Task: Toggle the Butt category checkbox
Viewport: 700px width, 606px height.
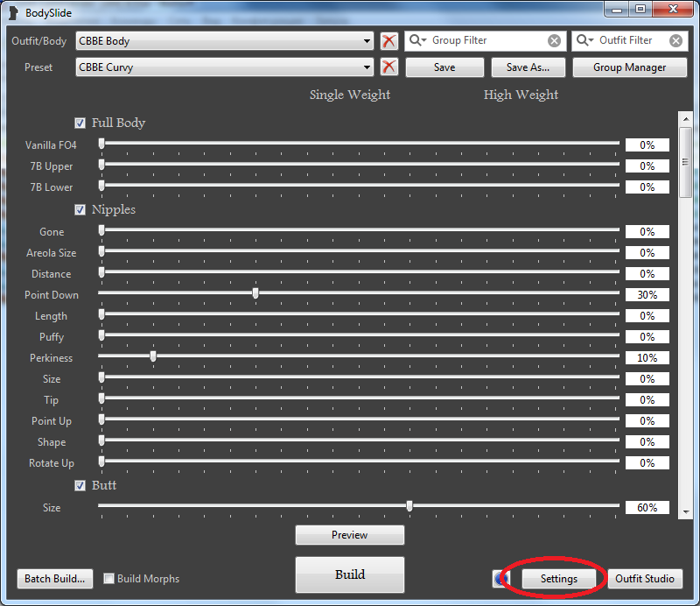Action: pos(80,486)
